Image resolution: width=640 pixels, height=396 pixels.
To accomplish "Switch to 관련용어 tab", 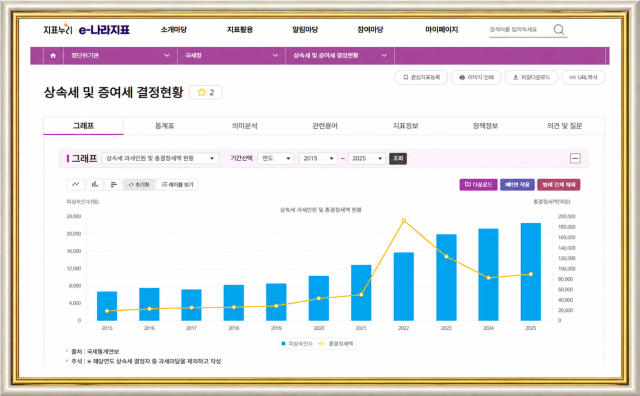I will coord(325,126).
